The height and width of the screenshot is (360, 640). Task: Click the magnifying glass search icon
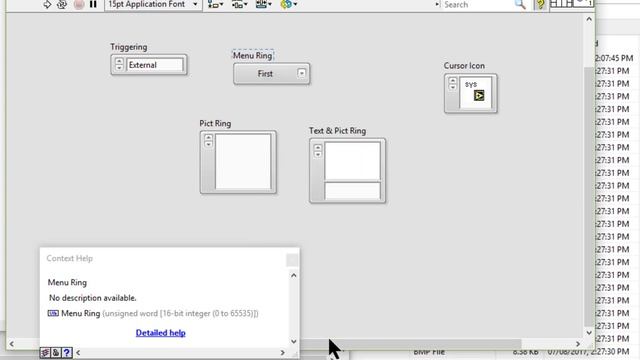point(520,4)
